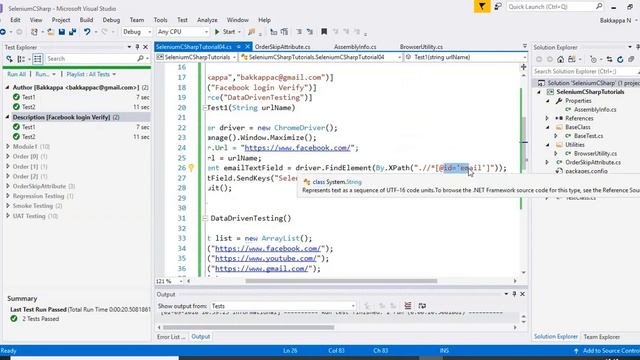The width and height of the screenshot is (640, 360).
Task: Click Run All in Test Explorer
Action: [17, 74]
